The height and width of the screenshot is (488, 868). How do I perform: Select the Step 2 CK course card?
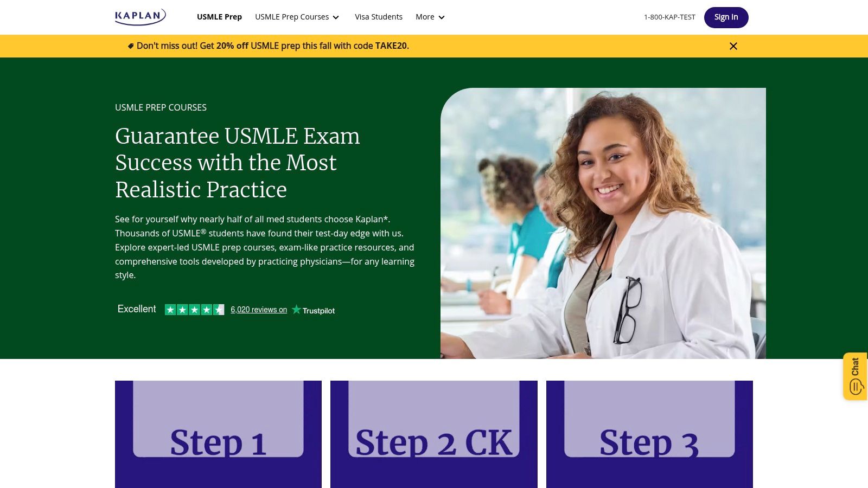coord(434,434)
